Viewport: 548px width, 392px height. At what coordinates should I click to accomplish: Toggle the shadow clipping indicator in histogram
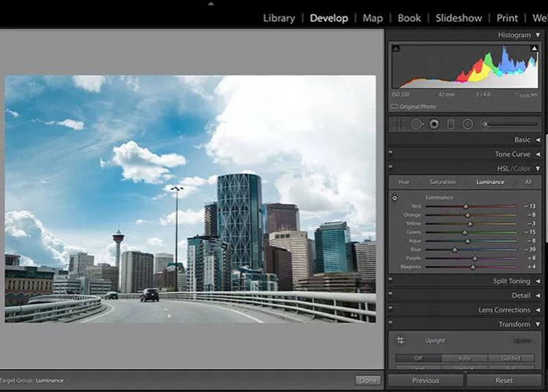(395, 49)
